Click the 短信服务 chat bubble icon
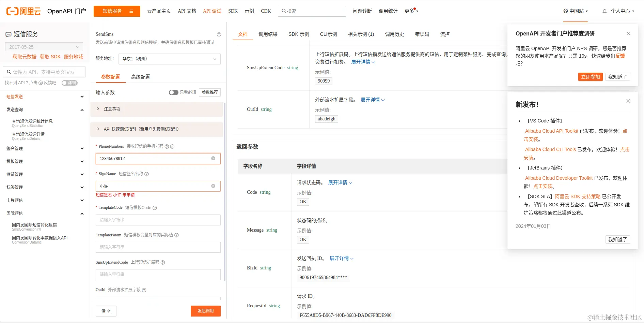The width and height of the screenshot is (644, 323). [9, 34]
